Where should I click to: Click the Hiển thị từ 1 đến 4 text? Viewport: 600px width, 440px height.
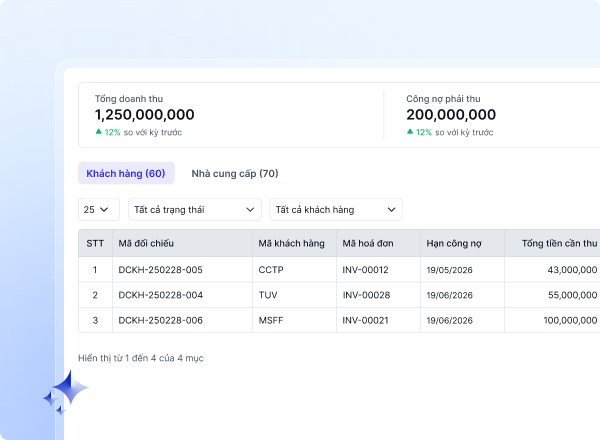pyautogui.click(x=141, y=358)
